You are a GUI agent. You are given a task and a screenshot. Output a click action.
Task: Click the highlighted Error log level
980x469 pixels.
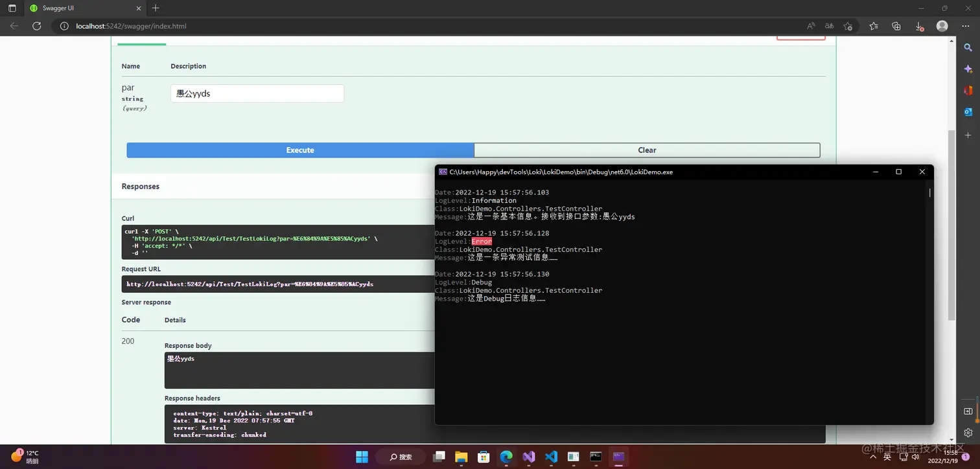482,242
